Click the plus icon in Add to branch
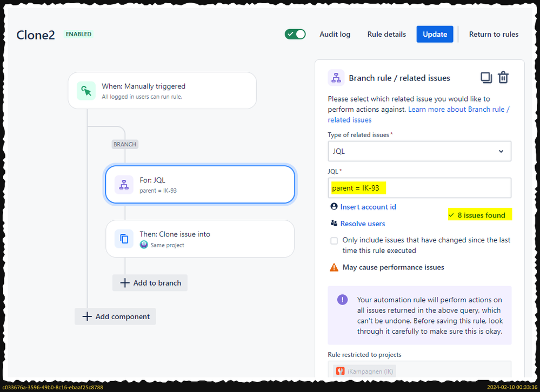 click(125, 282)
